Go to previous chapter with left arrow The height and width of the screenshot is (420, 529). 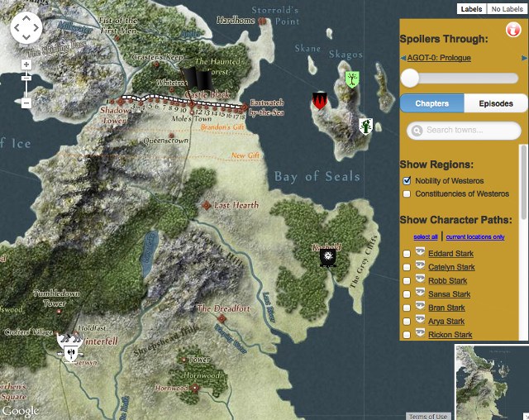click(403, 58)
